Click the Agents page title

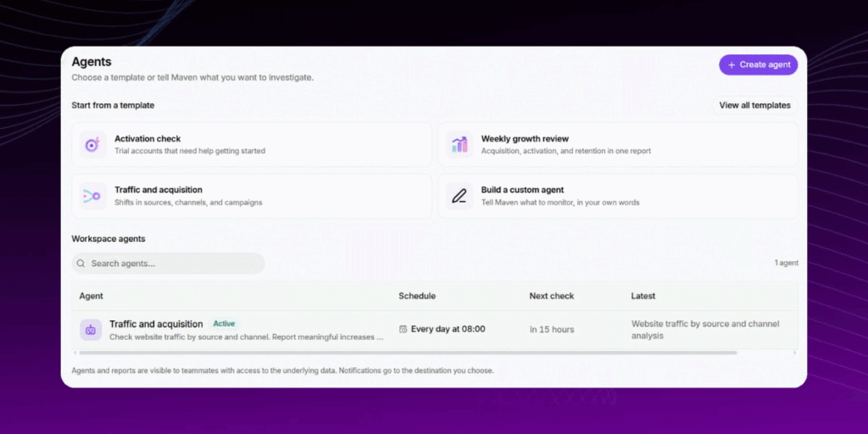[x=92, y=62]
